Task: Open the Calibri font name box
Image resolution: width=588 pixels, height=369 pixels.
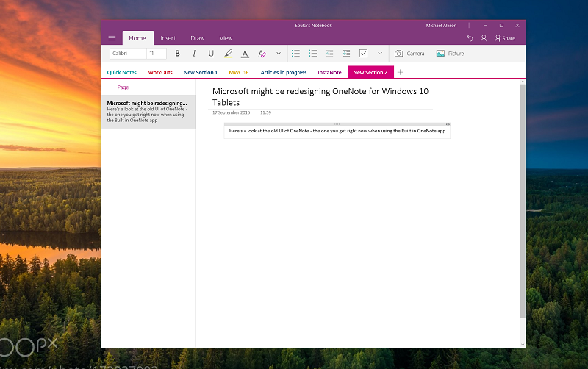Action: pyautogui.click(x=127, y=54)
